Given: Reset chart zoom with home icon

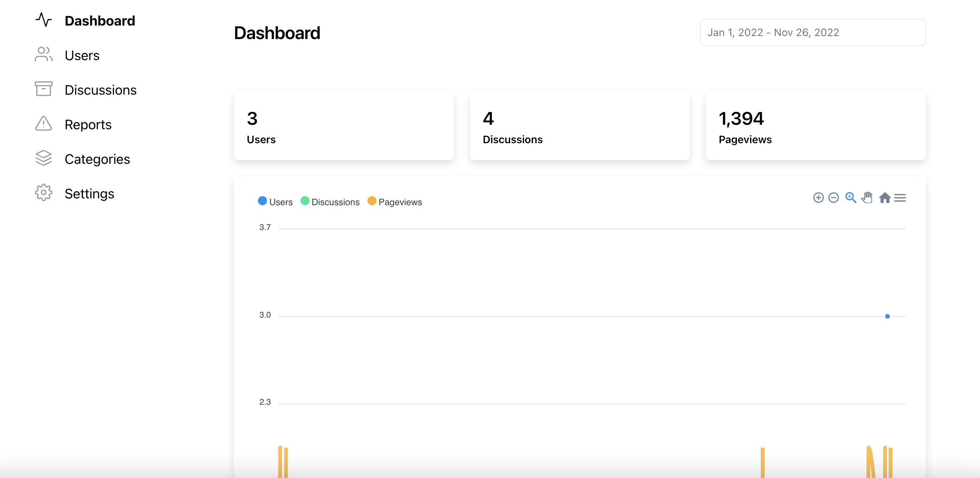Looking at the screenshot, I should tap(884, 198).
